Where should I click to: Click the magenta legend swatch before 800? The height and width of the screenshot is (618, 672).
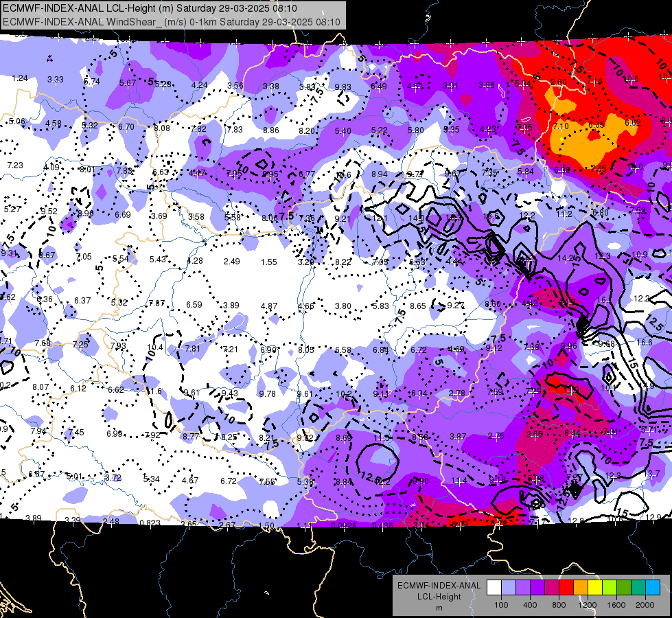pos(552,588)
